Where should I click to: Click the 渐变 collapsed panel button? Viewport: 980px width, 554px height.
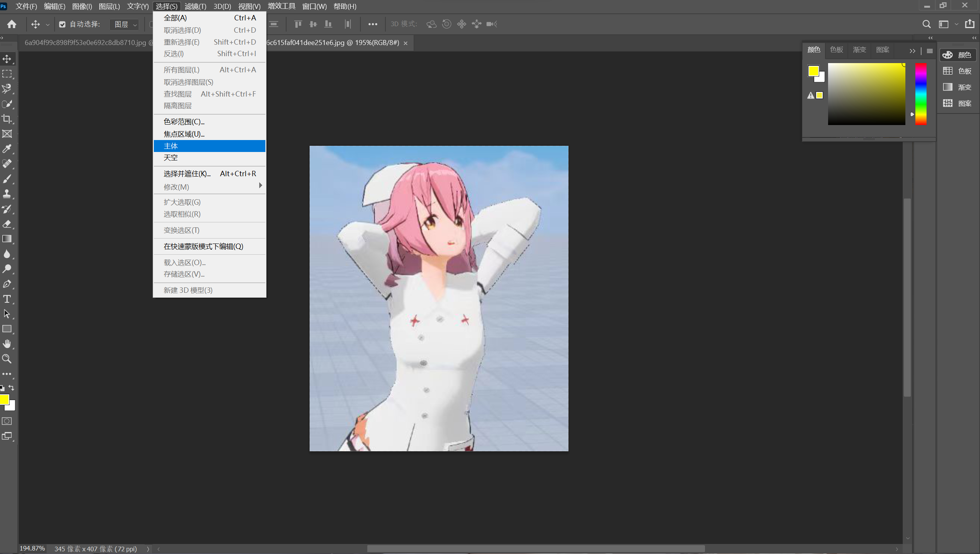coord(958,87)
